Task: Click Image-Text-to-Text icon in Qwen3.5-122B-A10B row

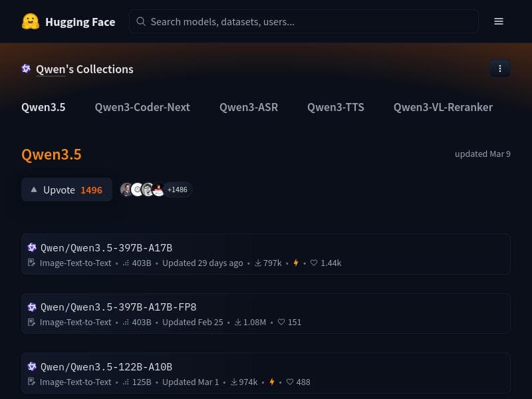Action: (31, 382)
